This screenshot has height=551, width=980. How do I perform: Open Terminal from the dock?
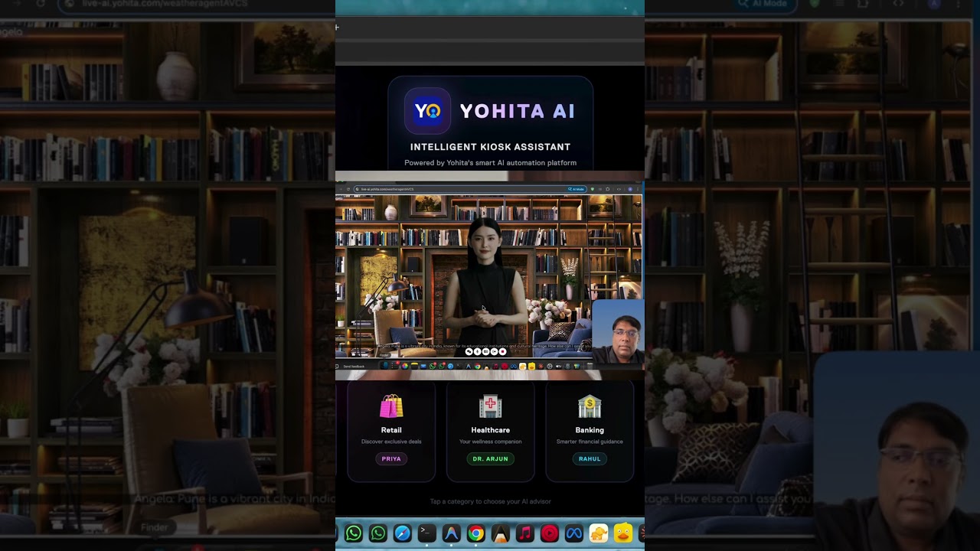pos(427,533)
